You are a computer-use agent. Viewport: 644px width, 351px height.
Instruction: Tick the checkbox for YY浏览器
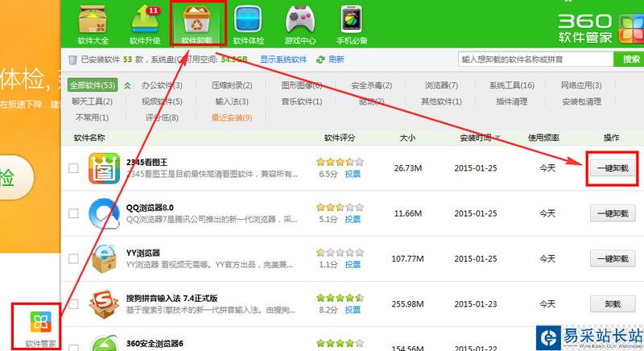point(73,258)
